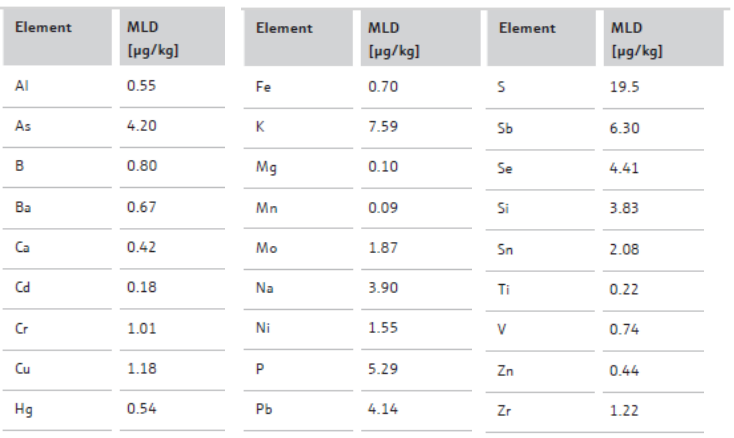Select the Si MLD value 3.83

[624, 208]
